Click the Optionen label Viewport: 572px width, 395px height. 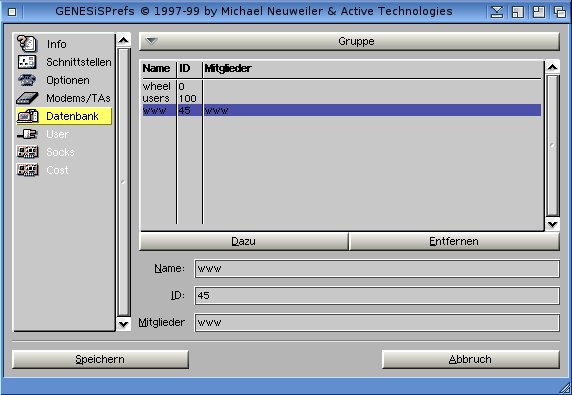click(67, 80)
